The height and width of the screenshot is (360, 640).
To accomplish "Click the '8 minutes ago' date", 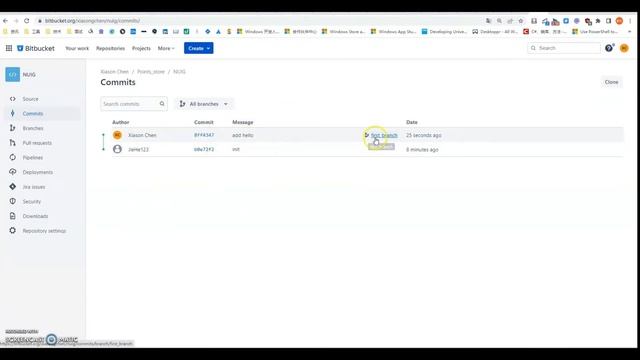I will pyautogui.click(x=422, y=150).
